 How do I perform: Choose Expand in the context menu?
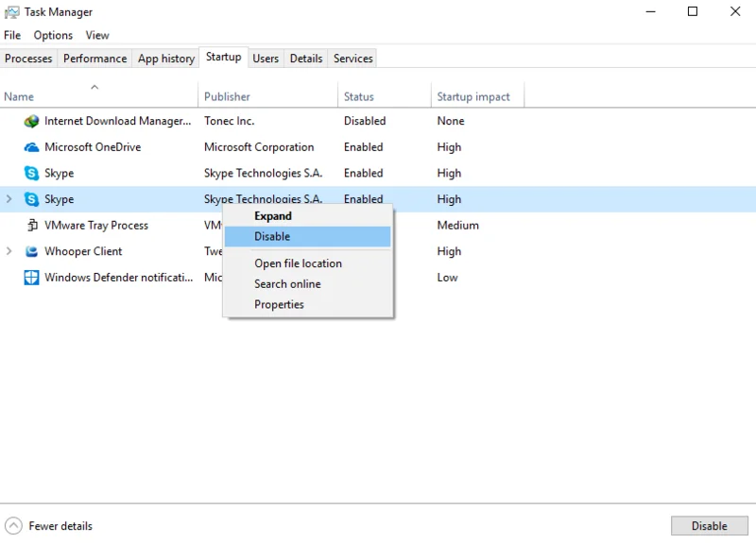coord(308,216)
